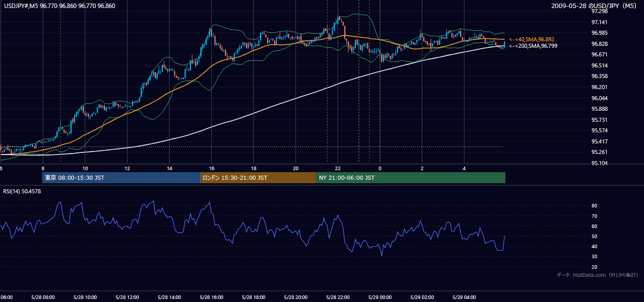
Task: Click hour label 16 below price chart
Action: [212, 168]
